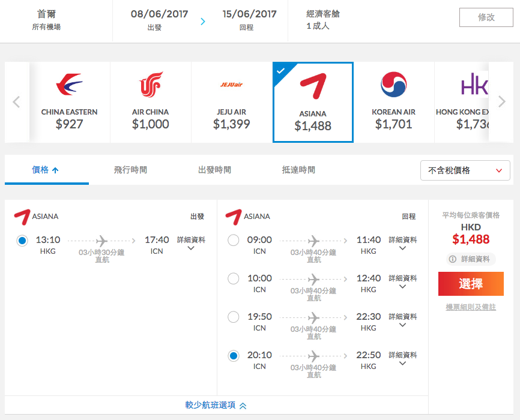Select the 09:00 ICN return flight radio
Image resolution: width=520 pixels, height=420 pixels.
click(x=234, y=241)
